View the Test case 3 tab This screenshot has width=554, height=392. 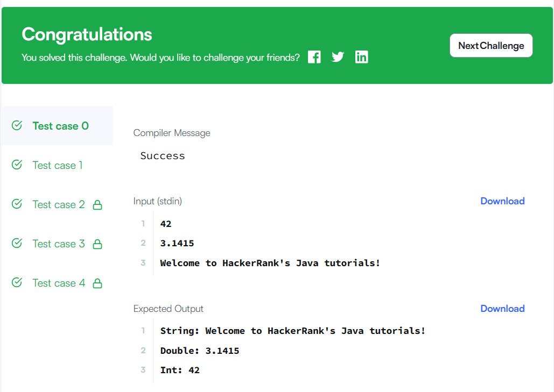58,244
